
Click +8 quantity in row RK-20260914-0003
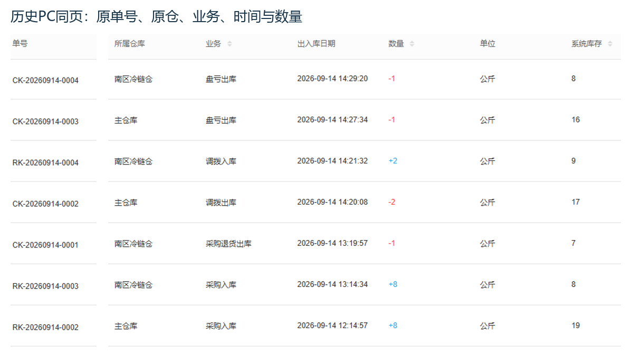click(393, 284)
